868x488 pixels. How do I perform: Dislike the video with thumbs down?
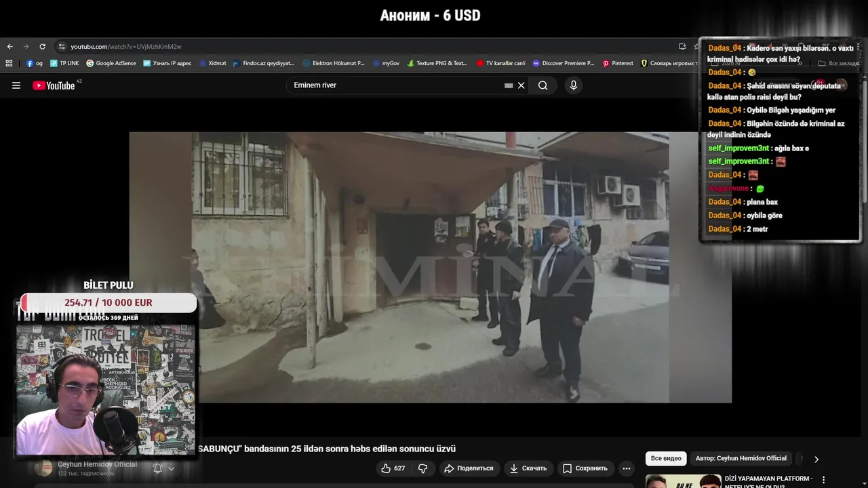pos(422,468)
